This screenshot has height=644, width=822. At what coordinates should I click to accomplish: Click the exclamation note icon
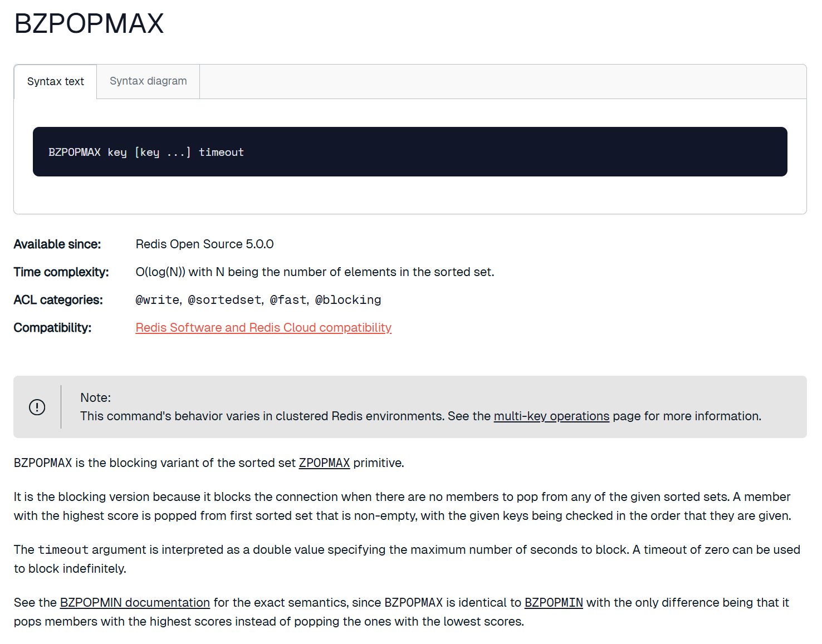coord(37,407)
